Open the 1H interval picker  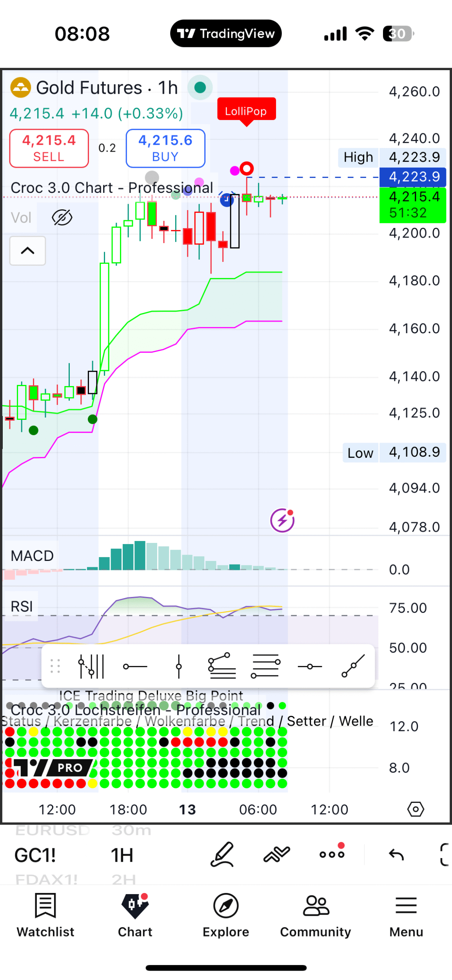pos(122,855)
